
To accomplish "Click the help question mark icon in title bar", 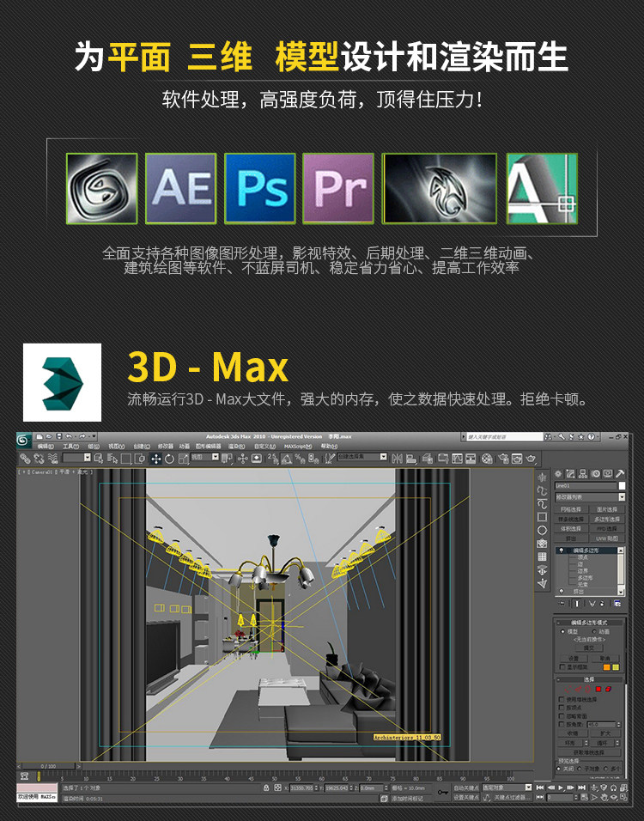I will tap(591, 436).
